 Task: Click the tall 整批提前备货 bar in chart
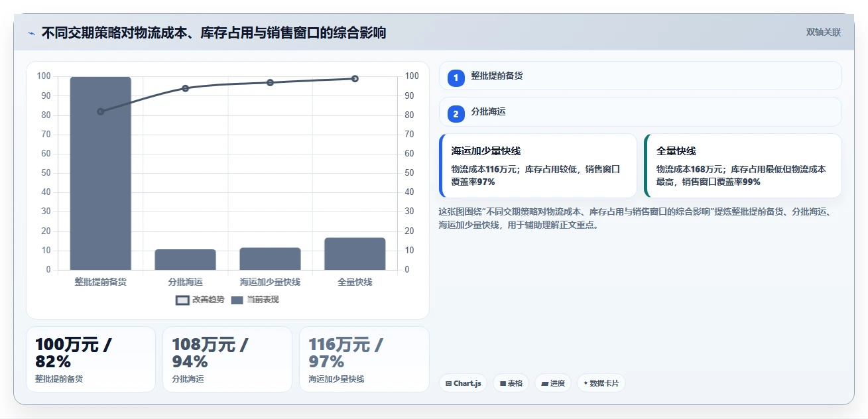[100, 173]
